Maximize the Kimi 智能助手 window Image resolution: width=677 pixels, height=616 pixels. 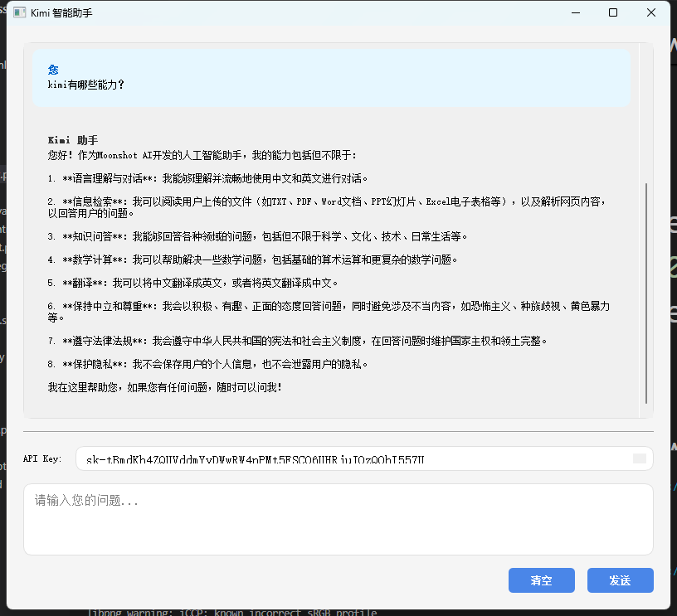tap(613, 12)
